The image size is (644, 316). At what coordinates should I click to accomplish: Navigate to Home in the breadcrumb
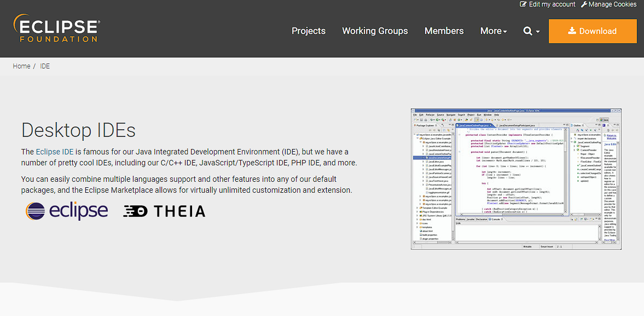coord(21,66)
